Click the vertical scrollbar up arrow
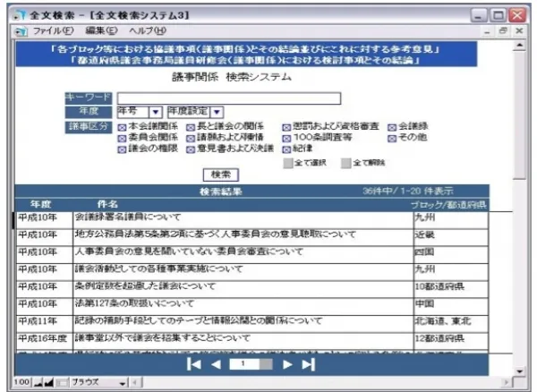The height and width of the screenshot is (392, 537). tap(519, 46)
